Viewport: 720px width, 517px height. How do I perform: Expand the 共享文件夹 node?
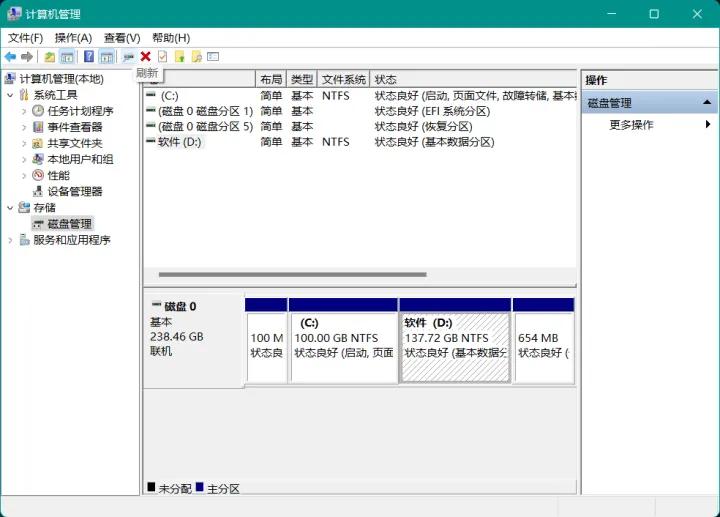point(24,143)
